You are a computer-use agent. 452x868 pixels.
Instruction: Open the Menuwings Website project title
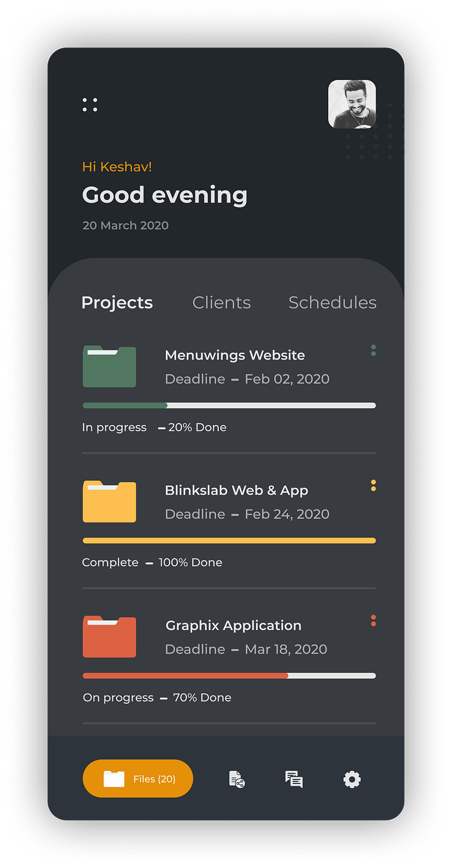pos(235,355)
